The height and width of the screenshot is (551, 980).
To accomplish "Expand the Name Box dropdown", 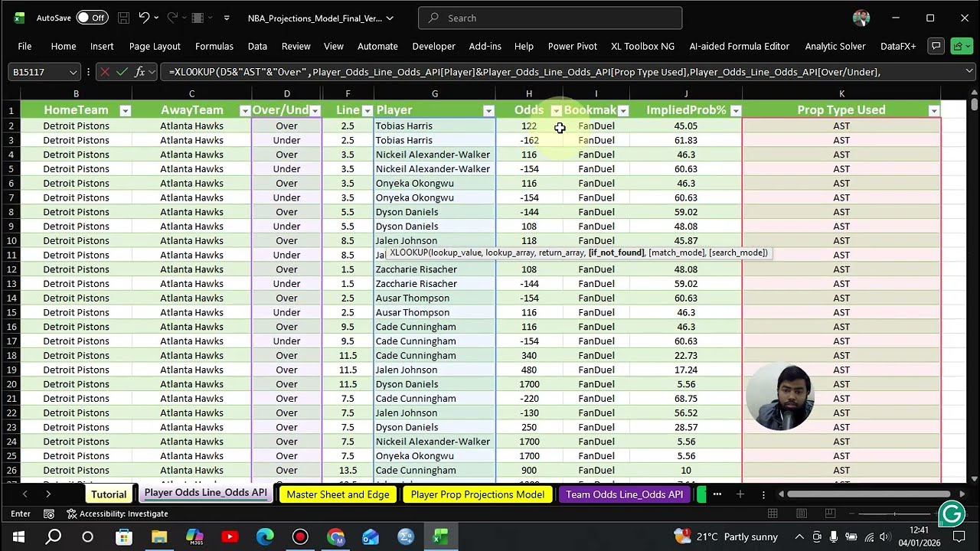I will [x=73, y=72].
